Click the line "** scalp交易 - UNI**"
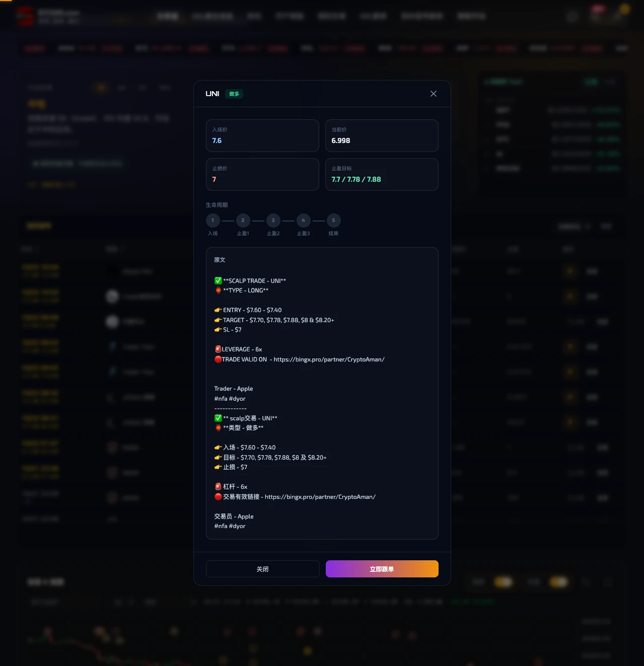644x666 pixels. (246, 418)
